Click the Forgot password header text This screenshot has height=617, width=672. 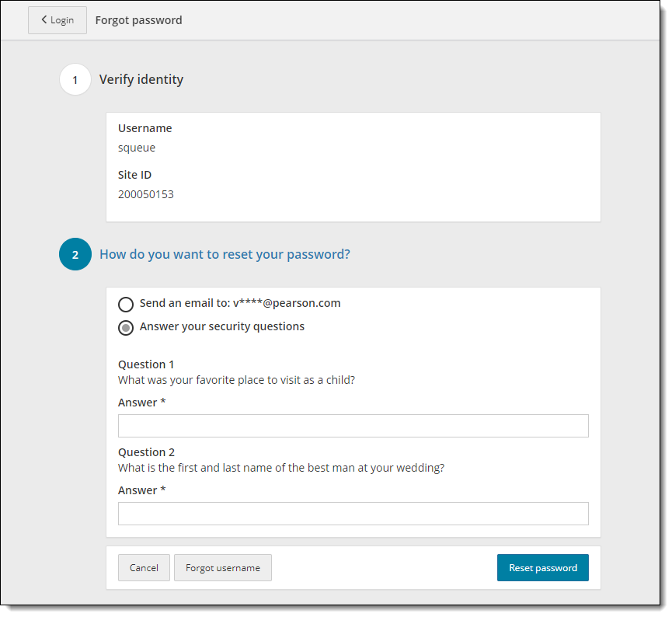click(138, 20)
